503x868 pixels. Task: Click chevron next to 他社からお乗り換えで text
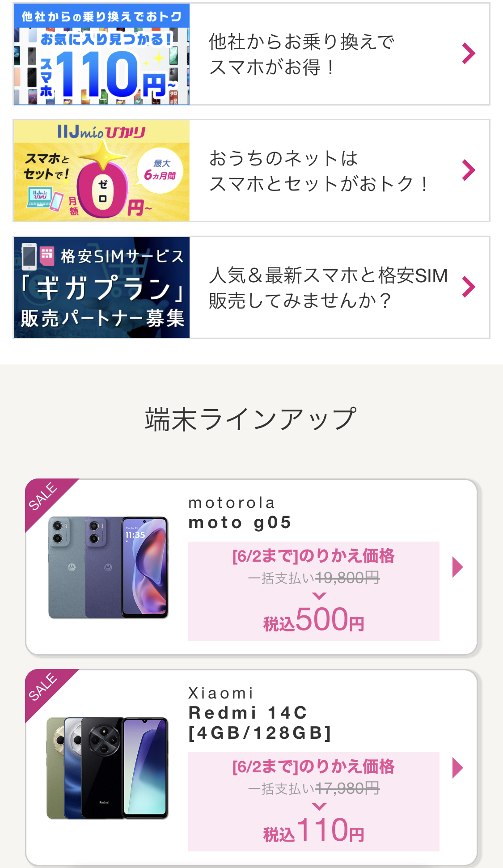468,54
